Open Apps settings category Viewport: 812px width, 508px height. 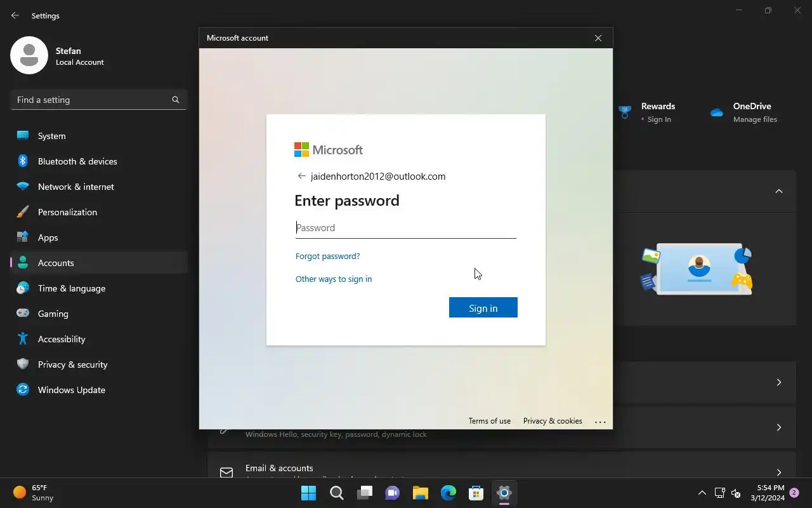(99, 237)
